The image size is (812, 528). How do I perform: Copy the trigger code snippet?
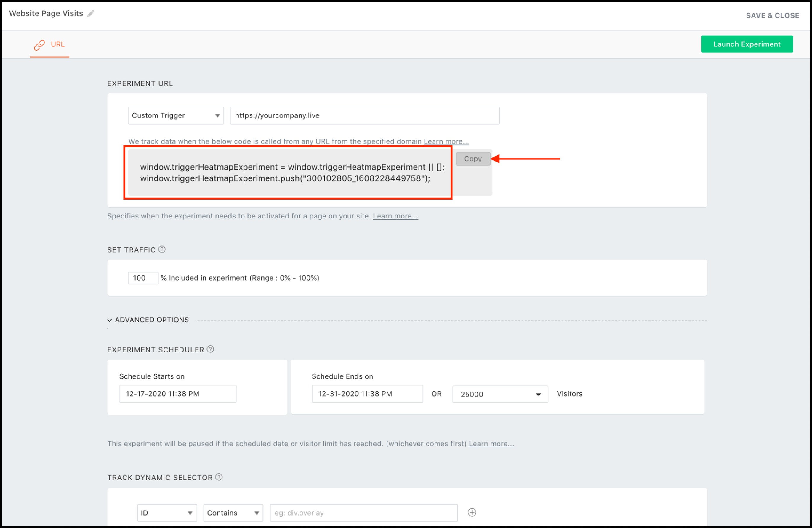pos(473,159)
